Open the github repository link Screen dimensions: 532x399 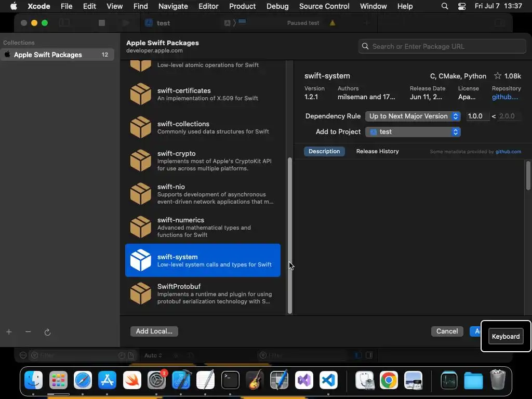coord(505,97)
